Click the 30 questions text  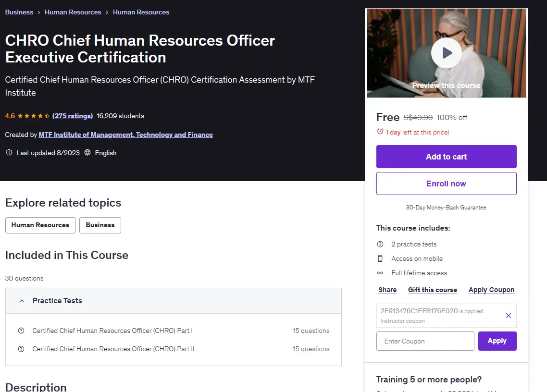pos(24,278)
